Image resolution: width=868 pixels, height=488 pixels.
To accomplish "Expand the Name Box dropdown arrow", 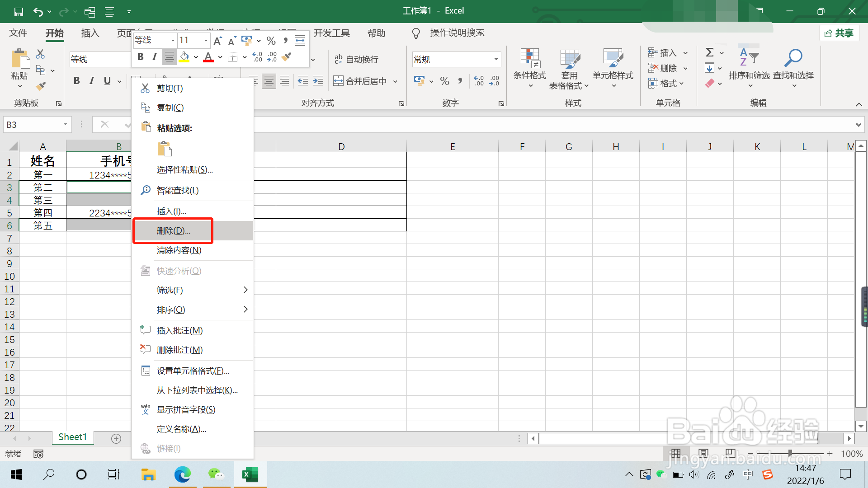I will tap(65, 125).
